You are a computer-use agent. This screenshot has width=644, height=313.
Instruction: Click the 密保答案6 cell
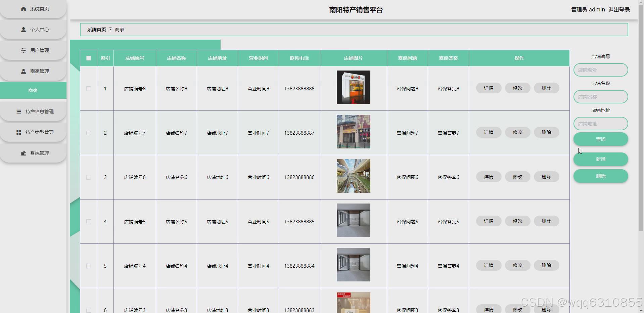coord(449,177)
